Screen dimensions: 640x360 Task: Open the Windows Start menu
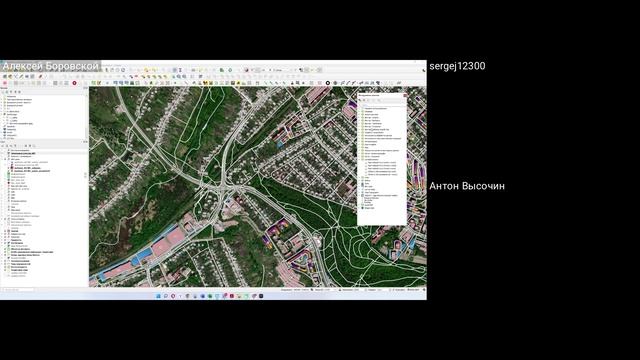tap(158, 296)
